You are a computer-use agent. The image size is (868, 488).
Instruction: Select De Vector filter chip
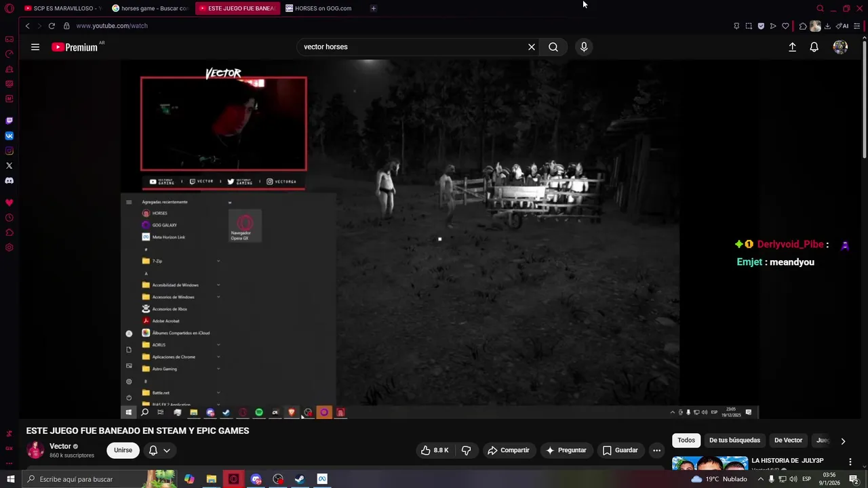point(788,441)
